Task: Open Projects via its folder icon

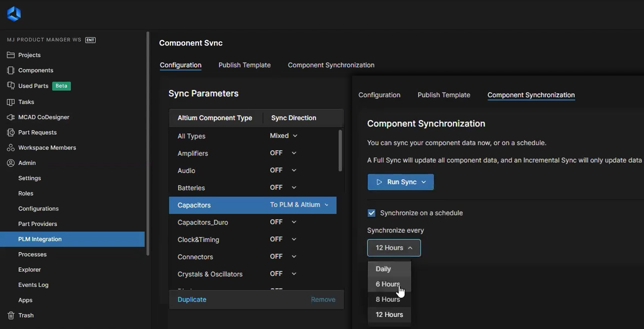Action: (11, 55)
